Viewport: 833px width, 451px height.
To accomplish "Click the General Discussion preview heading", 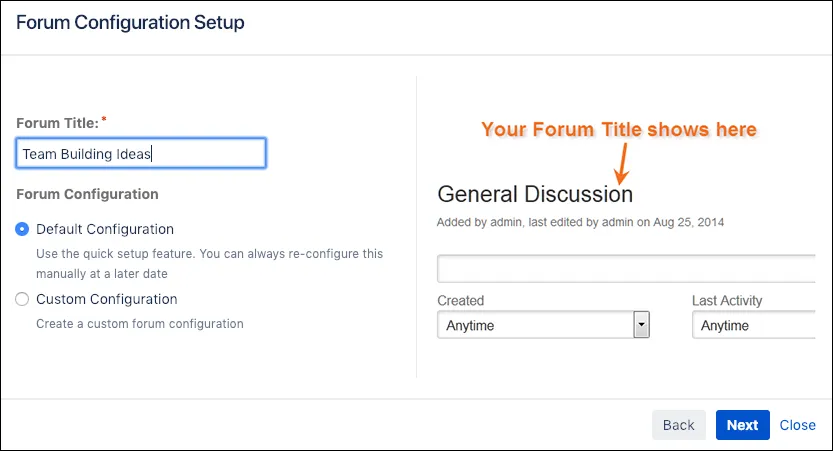I will (x=535, y=194).
